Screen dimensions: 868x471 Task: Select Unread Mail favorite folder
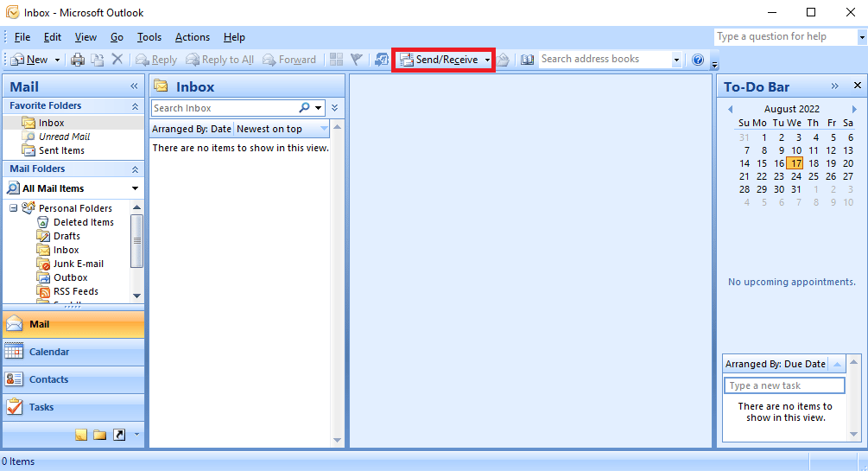pos(64,137)
